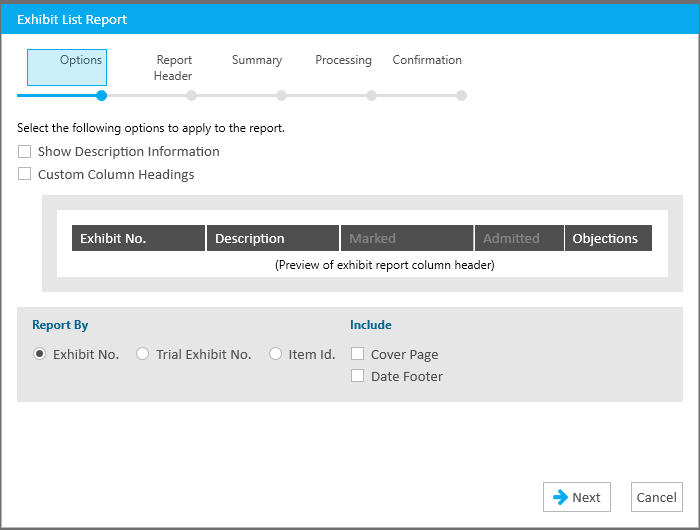This screenshot has width=700, height=530.
Task: Select Trial Exhibit No. radio button
Action: (142, 354)
